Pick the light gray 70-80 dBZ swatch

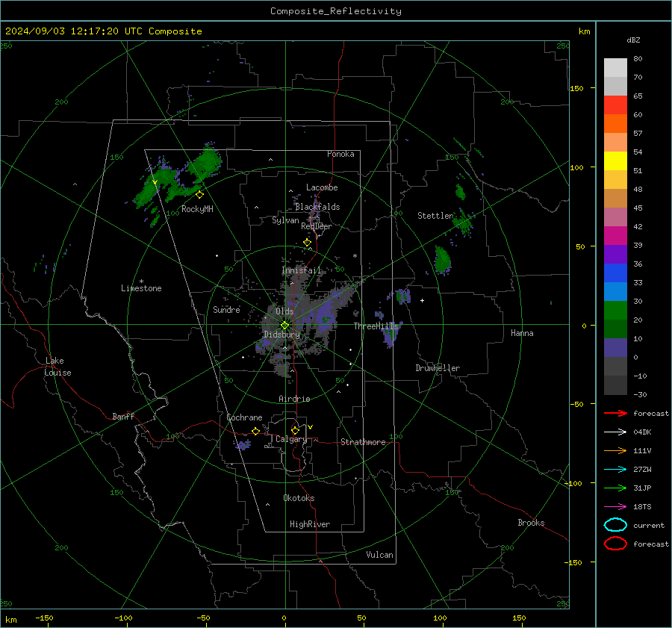615,68
